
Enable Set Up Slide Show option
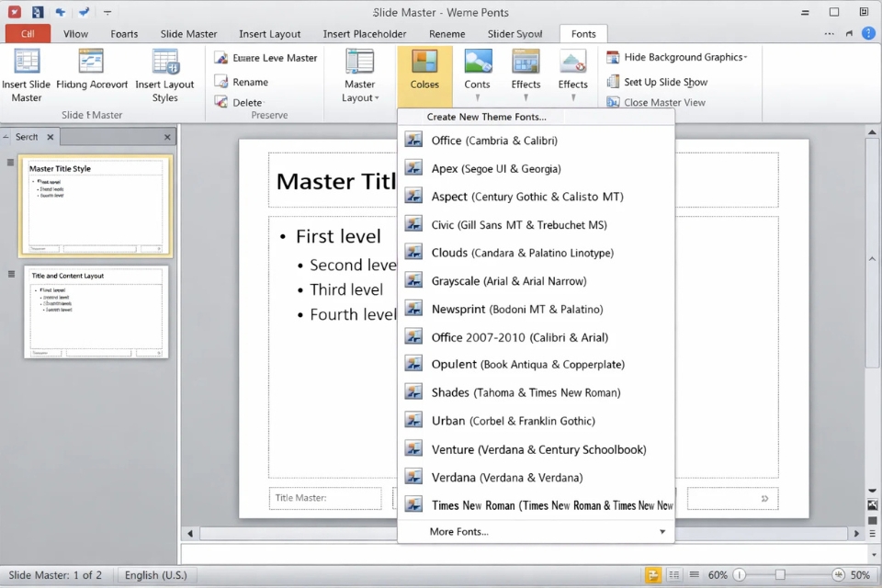click(x=662, y=82)
